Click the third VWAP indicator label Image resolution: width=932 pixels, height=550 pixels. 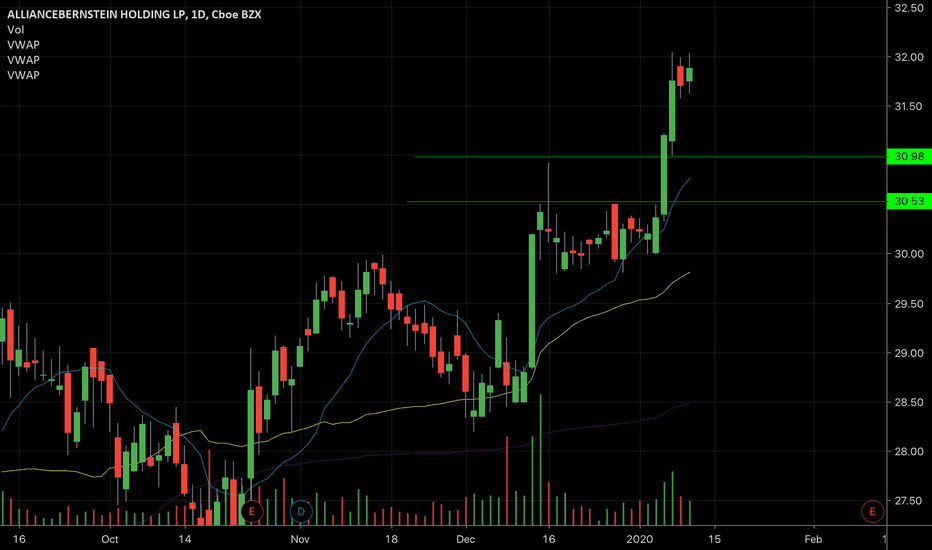click(x=23, y=76)
